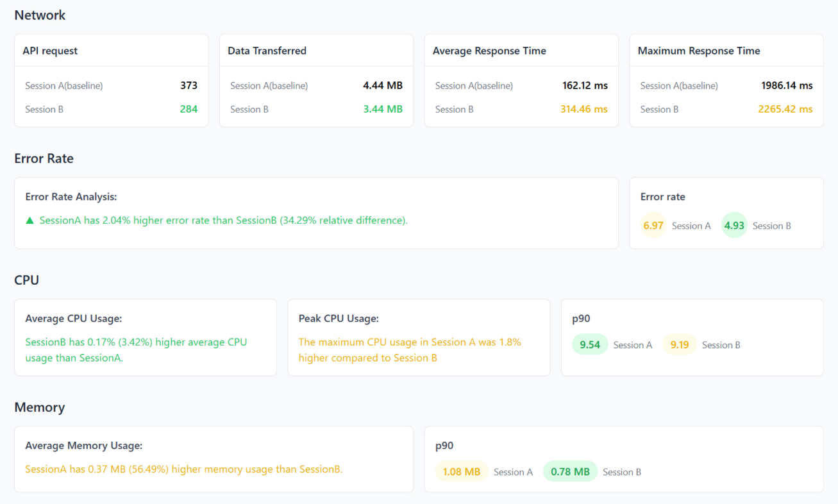Select the Average Response Time heading
The width and height of the screenshot is (838, 504).
pyautogui.click(x=489, y=51)
